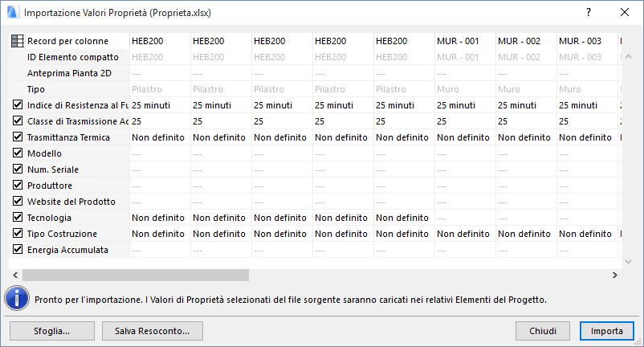Click the horizontal scrollbar right arrow
Image resolution: width=644 pixels, height=347 pixels.
[622, 275]
